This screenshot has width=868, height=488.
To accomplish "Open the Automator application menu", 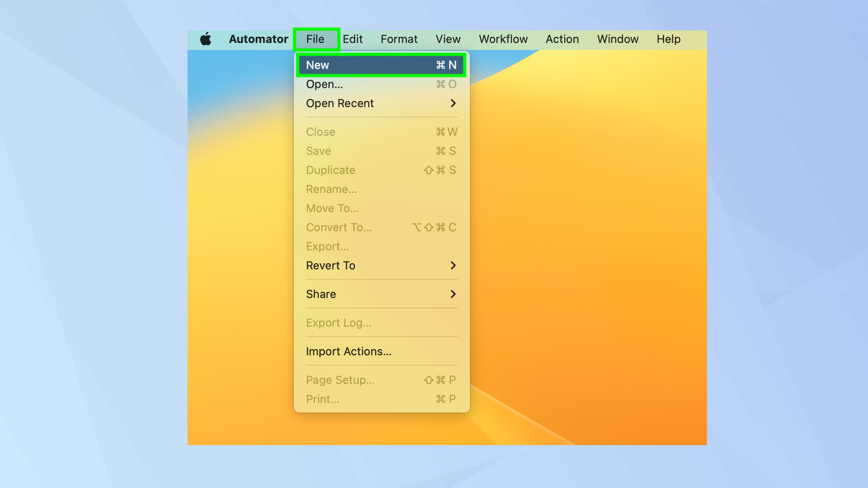I will point(258,39).
